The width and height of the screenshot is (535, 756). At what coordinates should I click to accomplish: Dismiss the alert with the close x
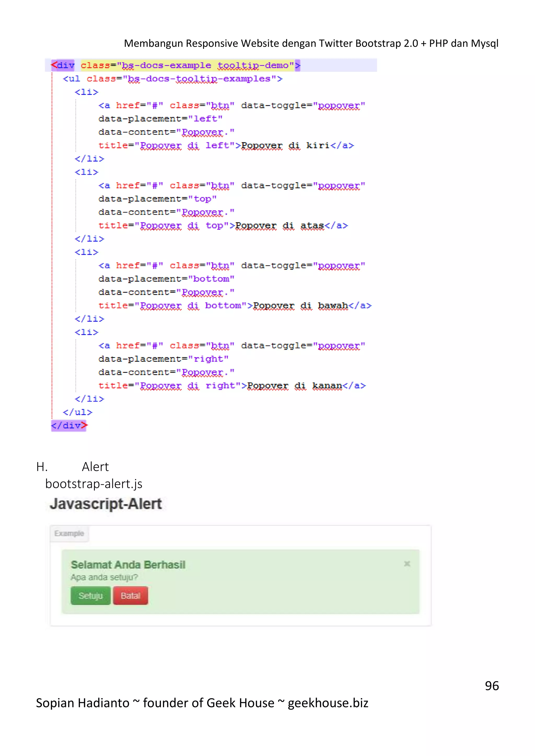click(x=407, y=564)
